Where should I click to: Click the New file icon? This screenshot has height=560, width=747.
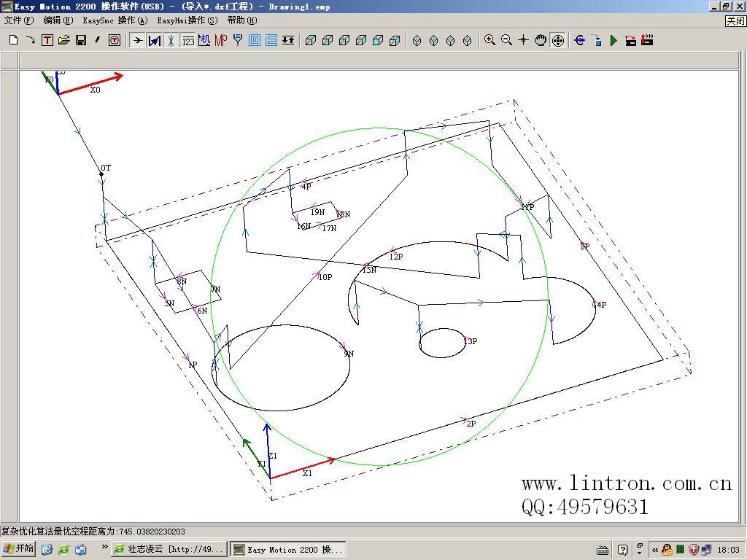[x=13, y=40]
